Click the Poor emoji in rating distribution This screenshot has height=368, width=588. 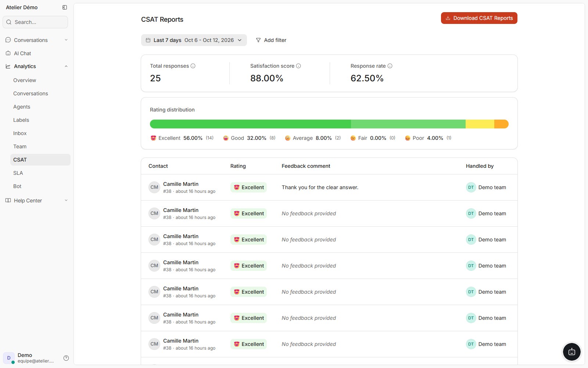click(408, 138)
